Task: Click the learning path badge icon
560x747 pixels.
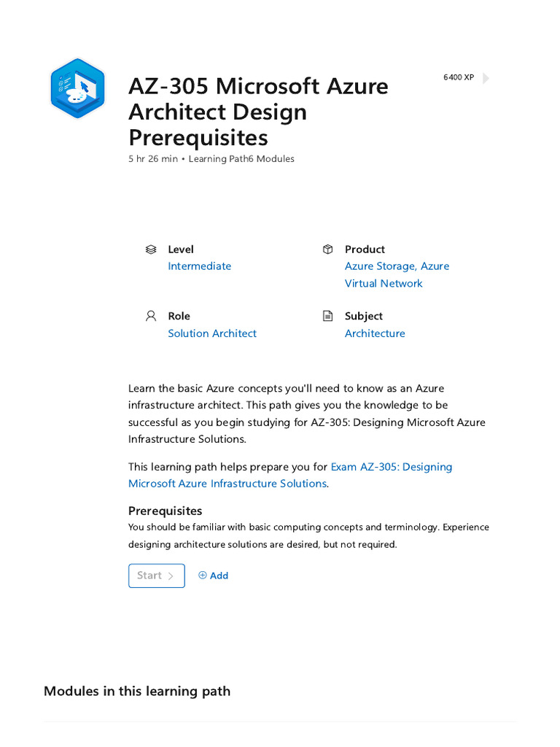Action: coord(77,88)
